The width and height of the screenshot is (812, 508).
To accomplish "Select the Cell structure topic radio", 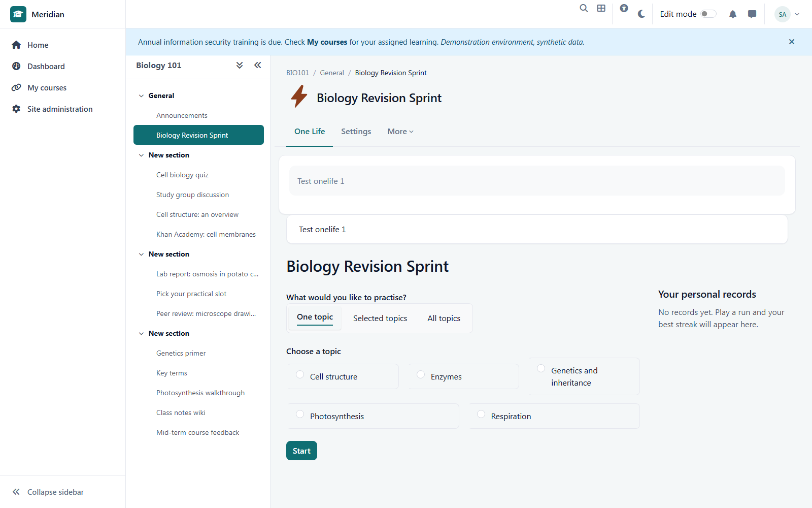I will [300, 374].
